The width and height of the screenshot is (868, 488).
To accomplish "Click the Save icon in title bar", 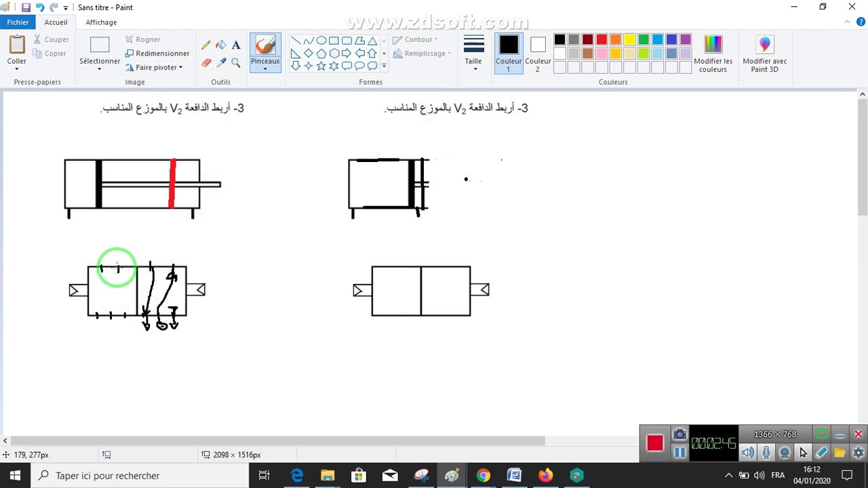I will pos(26,7).
